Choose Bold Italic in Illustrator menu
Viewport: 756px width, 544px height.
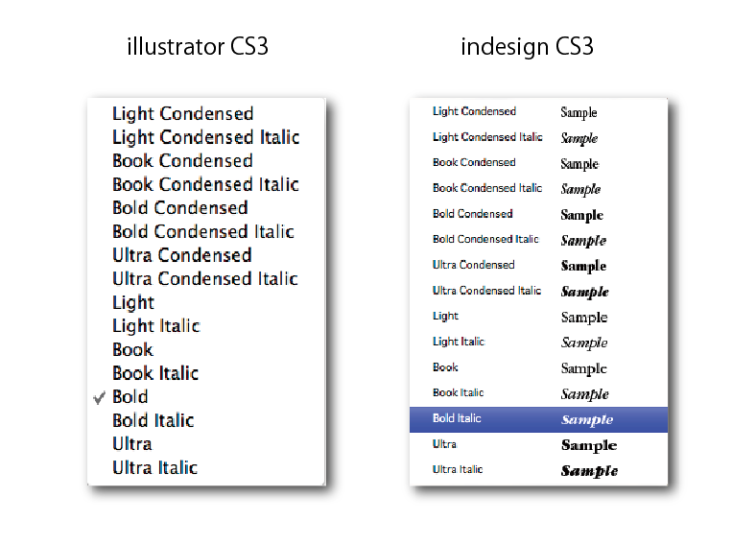point(153,420)
